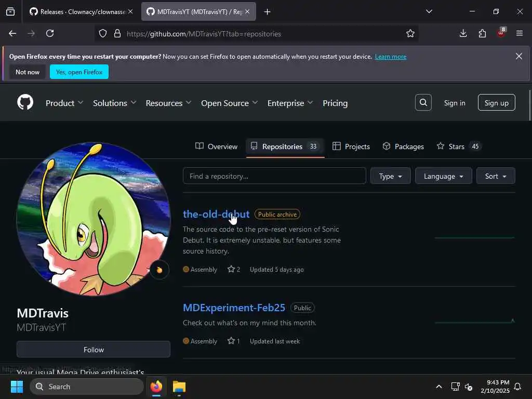Screen dimensions: 532x399
Task: Click the Windows taskbar Search box
Action: [x=87, y=387]
